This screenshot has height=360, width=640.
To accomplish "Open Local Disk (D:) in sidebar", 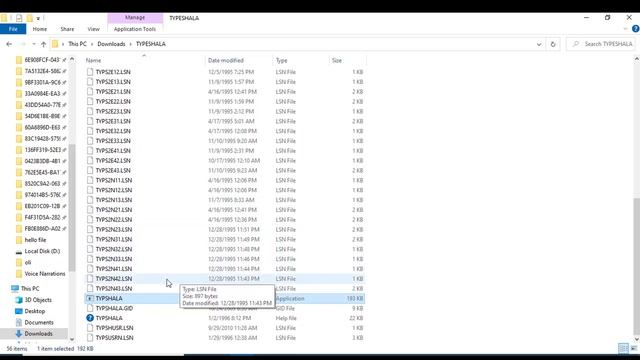I will coord(42,251).
